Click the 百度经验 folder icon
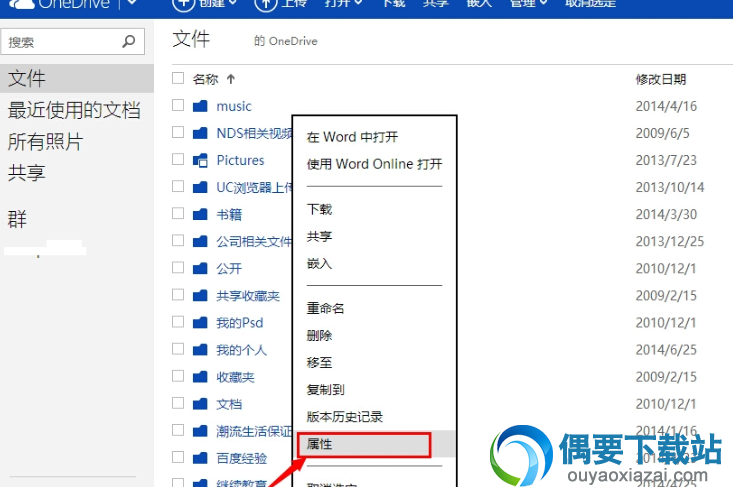733x487 pixels. pos(200,458)
